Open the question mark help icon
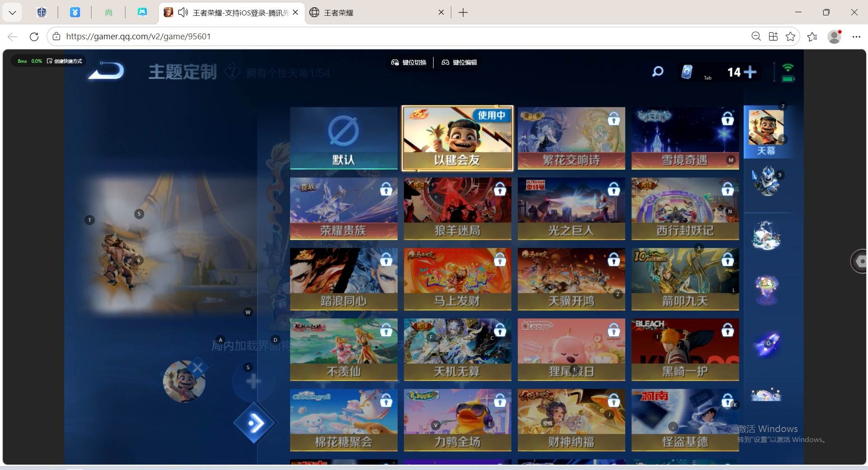 coord(232,71)
